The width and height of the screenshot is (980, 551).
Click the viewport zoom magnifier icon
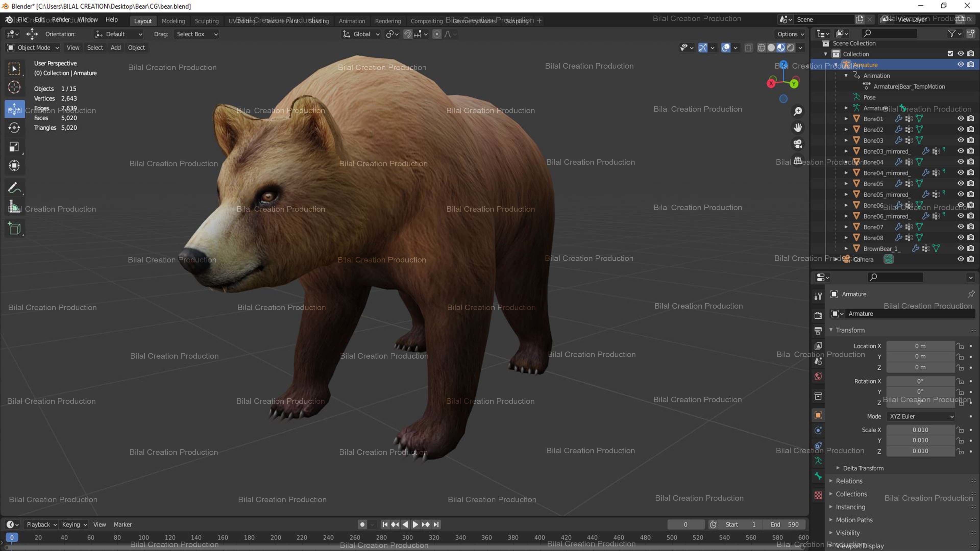click(797, 111)
